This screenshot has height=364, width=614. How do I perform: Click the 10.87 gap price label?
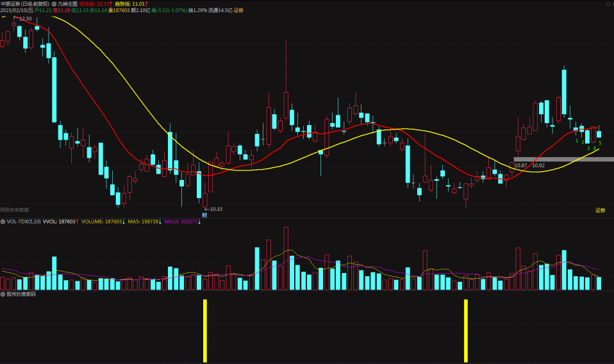point(520,165)
